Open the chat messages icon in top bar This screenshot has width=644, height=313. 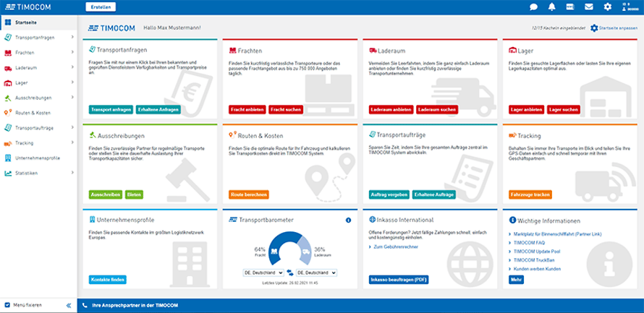tap(533, 7)
